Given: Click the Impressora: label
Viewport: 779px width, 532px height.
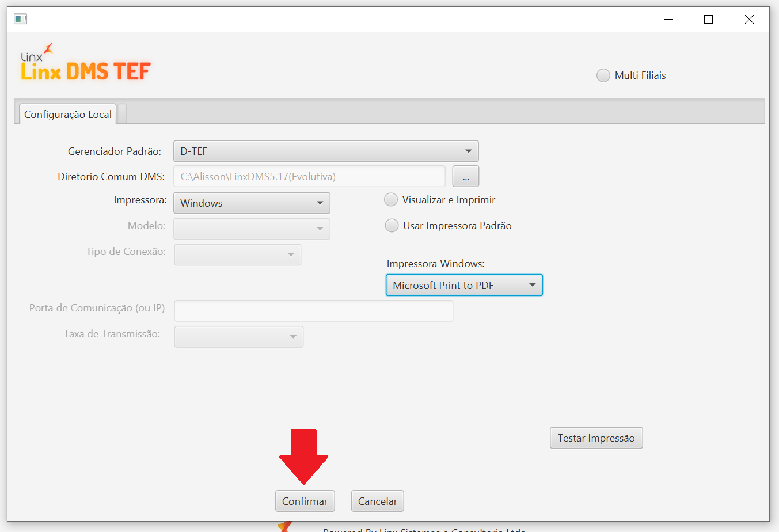Looking at the screenshot, I should [140, 200].
